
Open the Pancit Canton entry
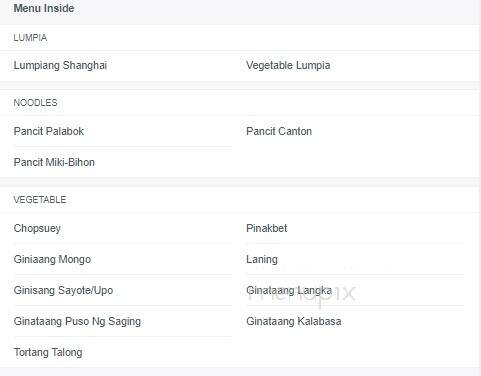(279, 131)
